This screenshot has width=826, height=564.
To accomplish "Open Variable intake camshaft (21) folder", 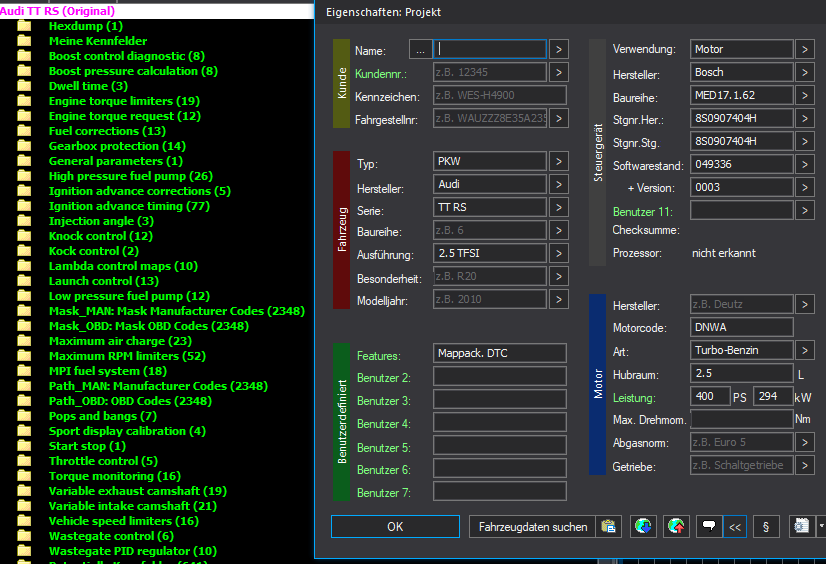I will [x=133, y=506].
